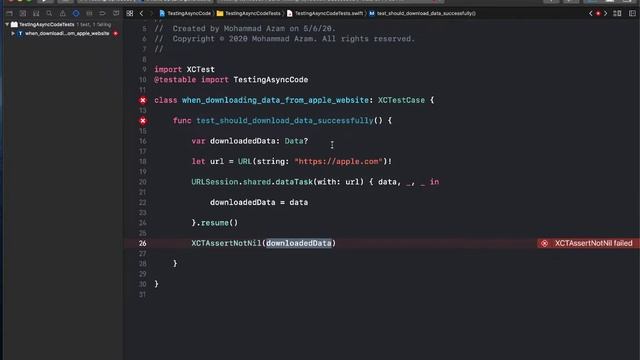
Task: Open the Find navigator
Action: point(49,13)
